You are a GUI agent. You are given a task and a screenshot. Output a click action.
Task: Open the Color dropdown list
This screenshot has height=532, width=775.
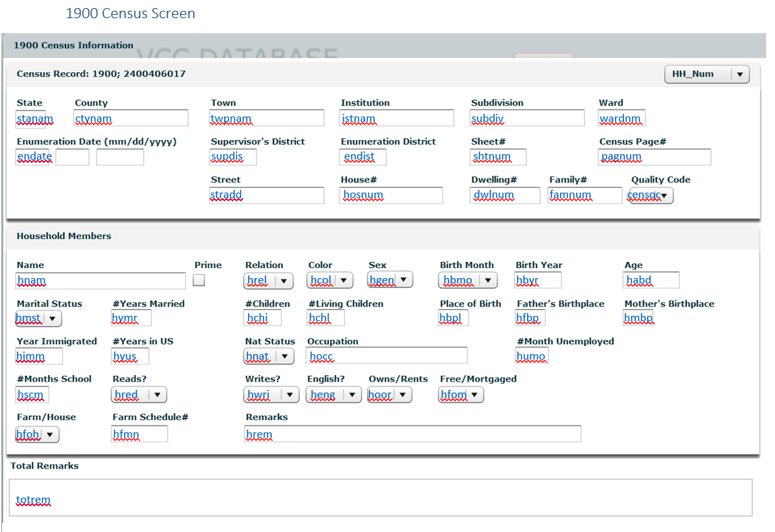[x=330, y=281]
